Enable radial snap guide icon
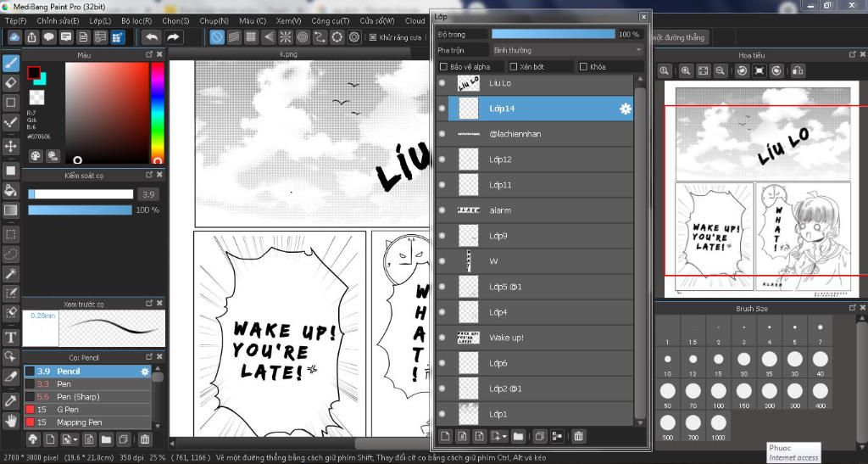 point(286,37)
